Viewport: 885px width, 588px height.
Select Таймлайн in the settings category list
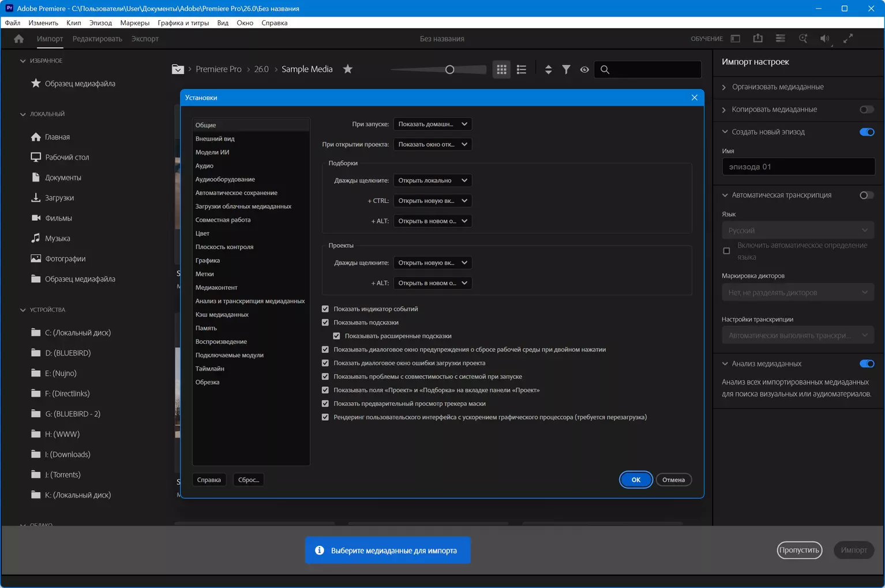point(251,369)
